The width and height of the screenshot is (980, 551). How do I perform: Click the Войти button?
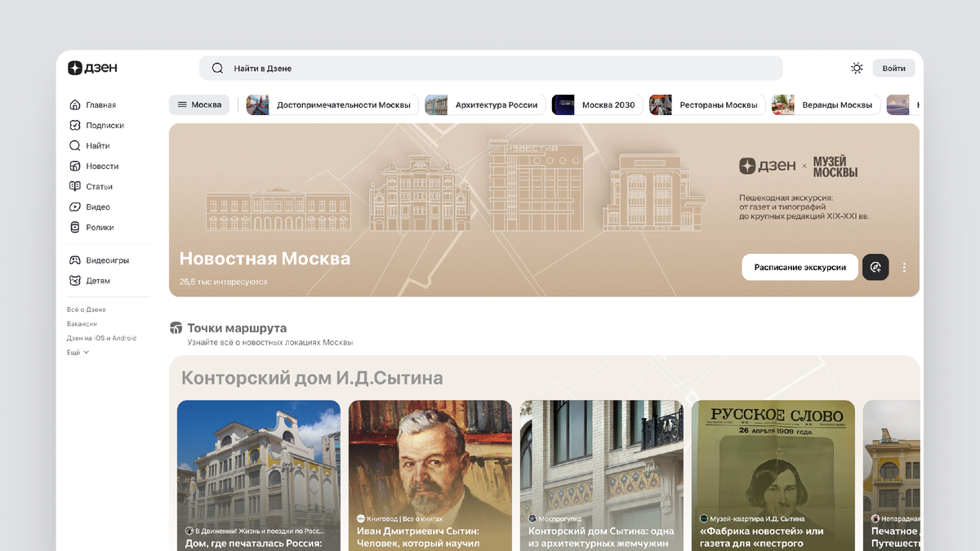[x=893, y=68]
